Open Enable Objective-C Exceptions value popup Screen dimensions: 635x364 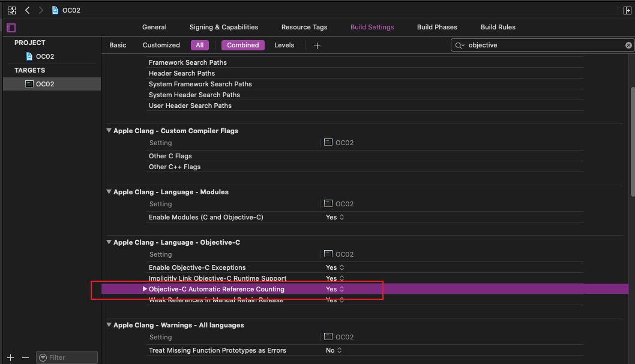tap(335, 267)
